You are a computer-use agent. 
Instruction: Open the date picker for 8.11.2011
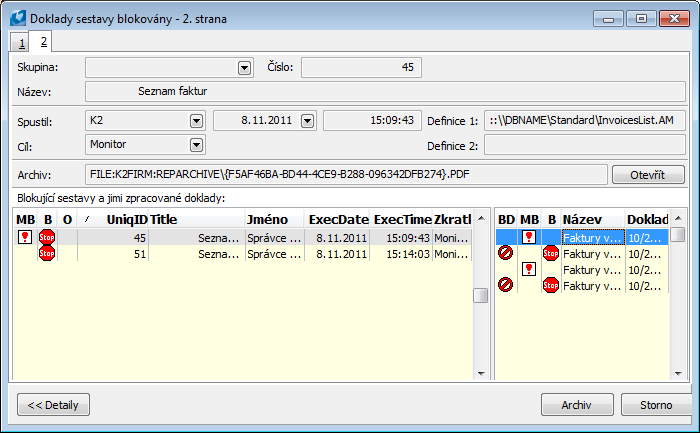(307, 121)
